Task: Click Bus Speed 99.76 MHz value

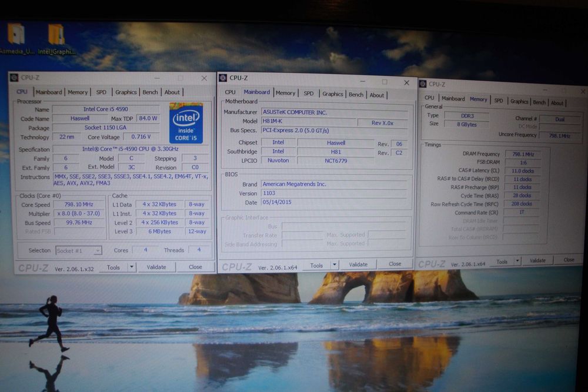Action: point(79,222)
